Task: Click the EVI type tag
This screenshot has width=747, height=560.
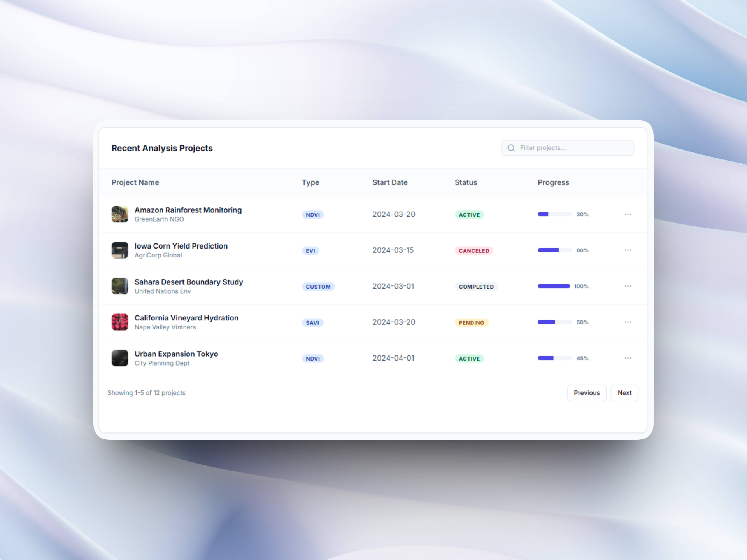Action: coord(310,251)
